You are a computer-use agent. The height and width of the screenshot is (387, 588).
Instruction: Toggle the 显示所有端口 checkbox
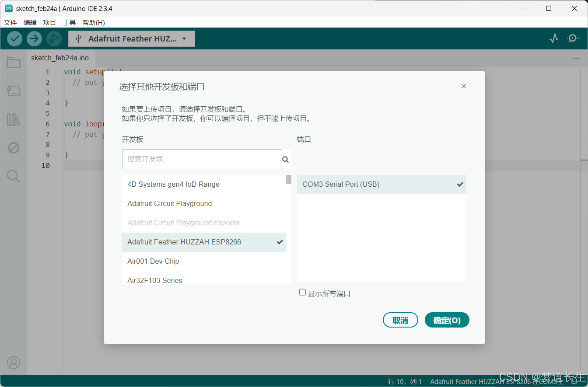(302, 293)
